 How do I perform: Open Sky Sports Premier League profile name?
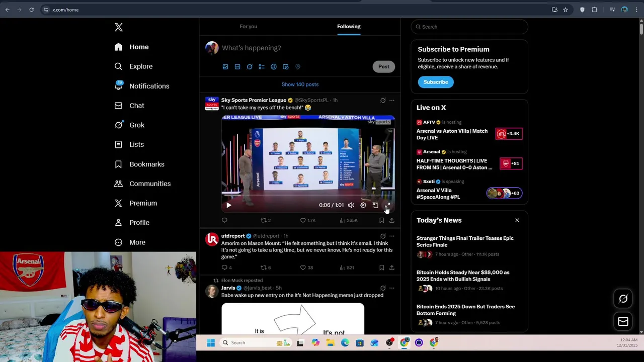(x=254, y=100)
